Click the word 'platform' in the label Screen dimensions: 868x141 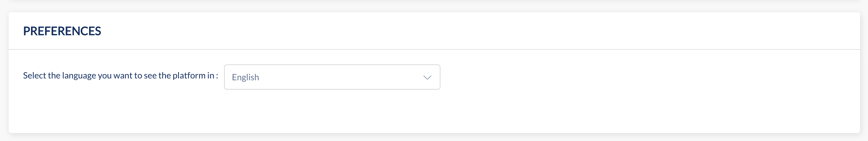tap(189, 76)
